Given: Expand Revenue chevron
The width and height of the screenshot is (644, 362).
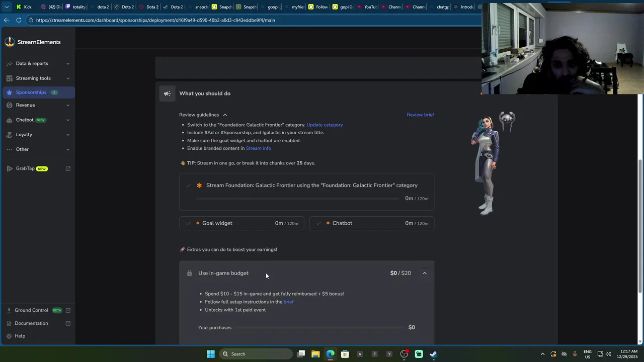Looking at the screenshot, I should [x=68, y=106].
